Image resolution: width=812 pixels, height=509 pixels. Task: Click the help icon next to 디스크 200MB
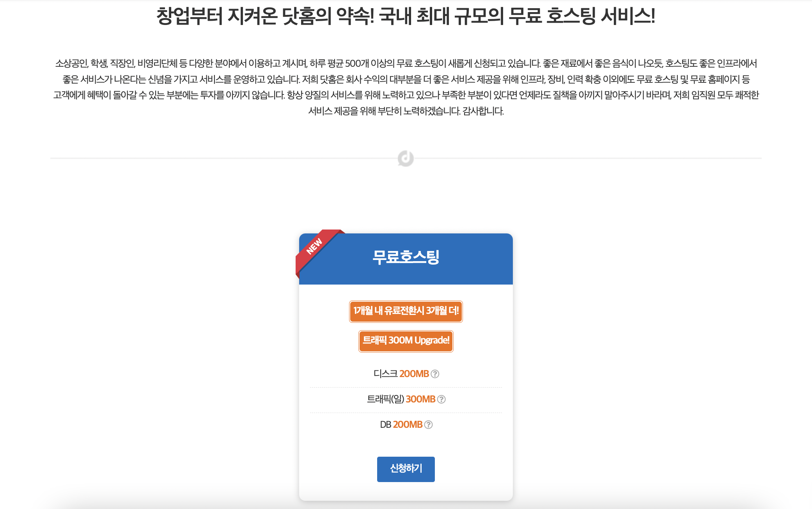coord(435,374)
